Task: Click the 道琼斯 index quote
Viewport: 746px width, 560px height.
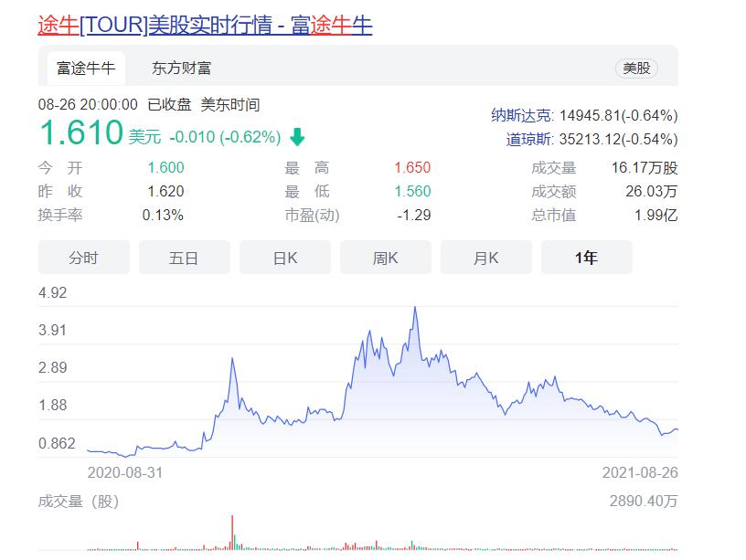Action: pos(591,139)
